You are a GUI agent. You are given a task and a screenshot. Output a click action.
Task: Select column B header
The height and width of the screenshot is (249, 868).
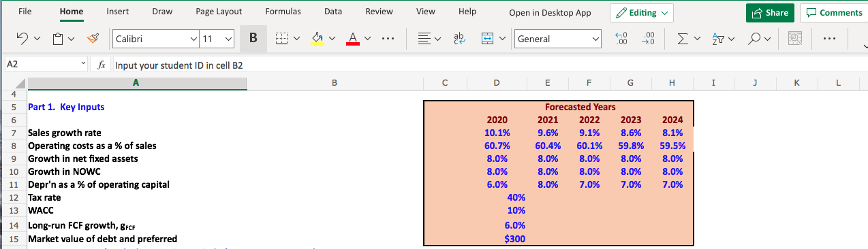334,84
